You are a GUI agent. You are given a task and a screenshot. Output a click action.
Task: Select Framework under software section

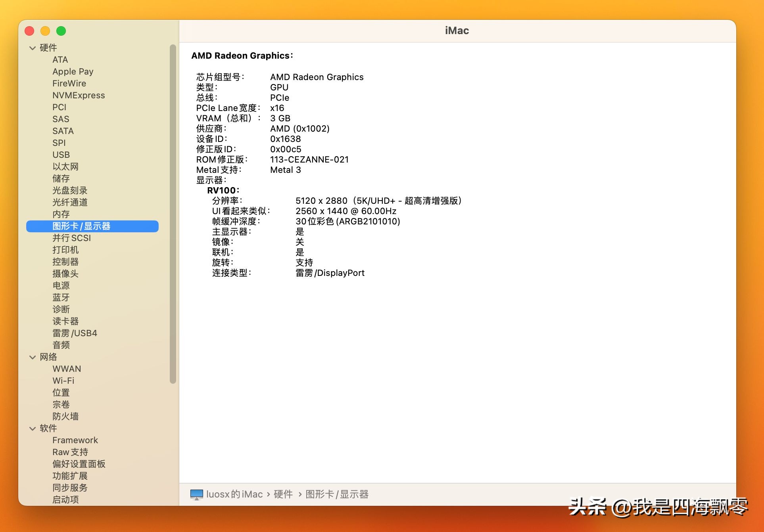click(75, 440)
